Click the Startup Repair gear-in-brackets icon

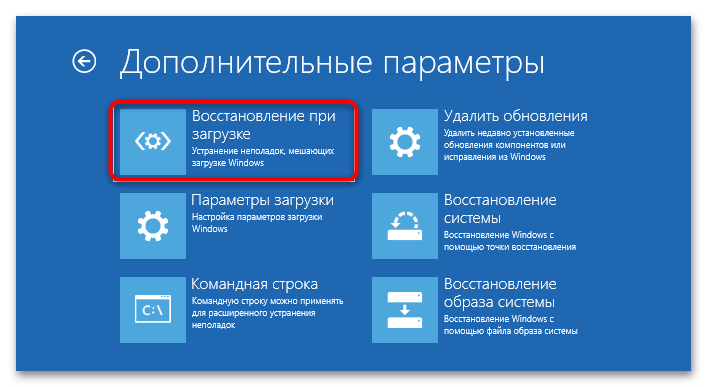(x=153, y=142)
